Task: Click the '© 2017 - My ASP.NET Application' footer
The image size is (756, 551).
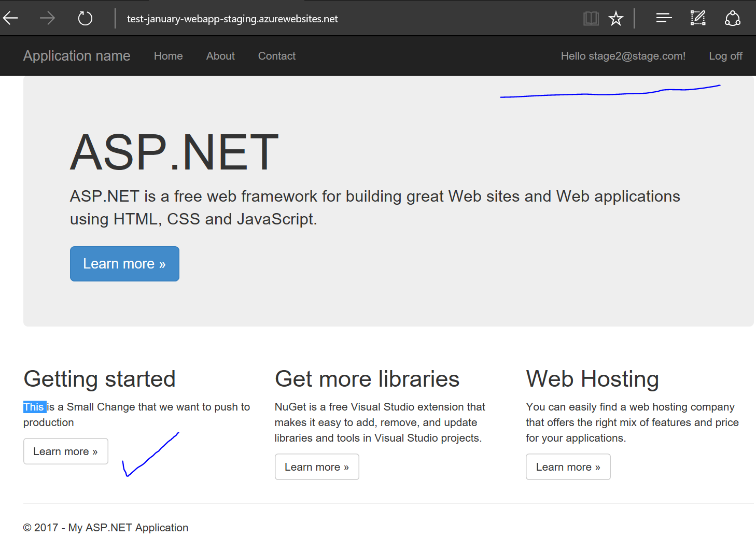Action: click(106, 528)
